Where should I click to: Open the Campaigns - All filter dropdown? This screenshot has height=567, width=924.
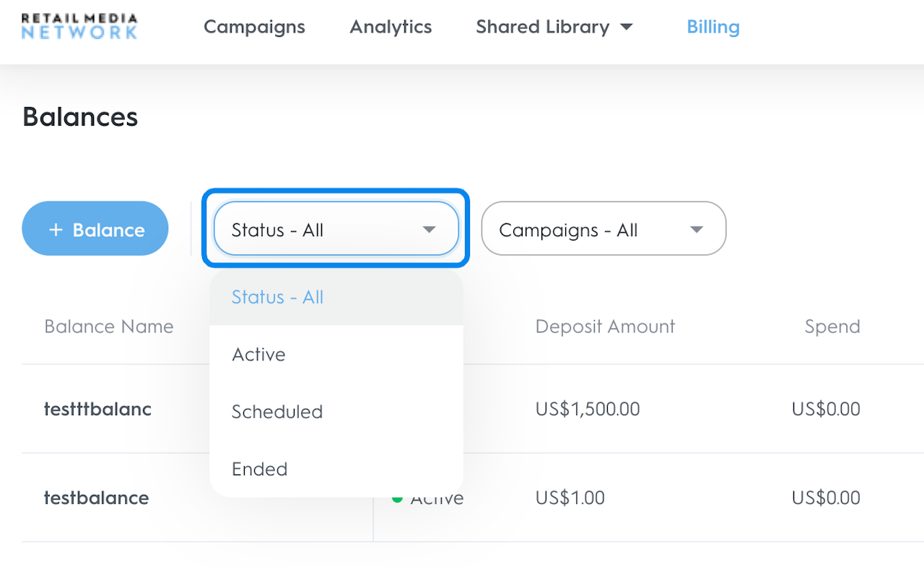pos(603,229)
